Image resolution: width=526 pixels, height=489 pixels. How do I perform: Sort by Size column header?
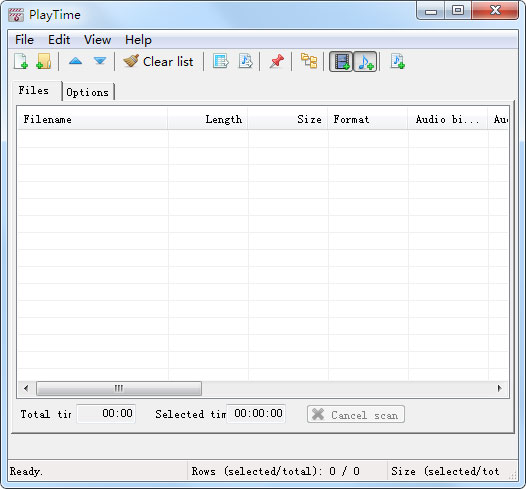point(288,119)
